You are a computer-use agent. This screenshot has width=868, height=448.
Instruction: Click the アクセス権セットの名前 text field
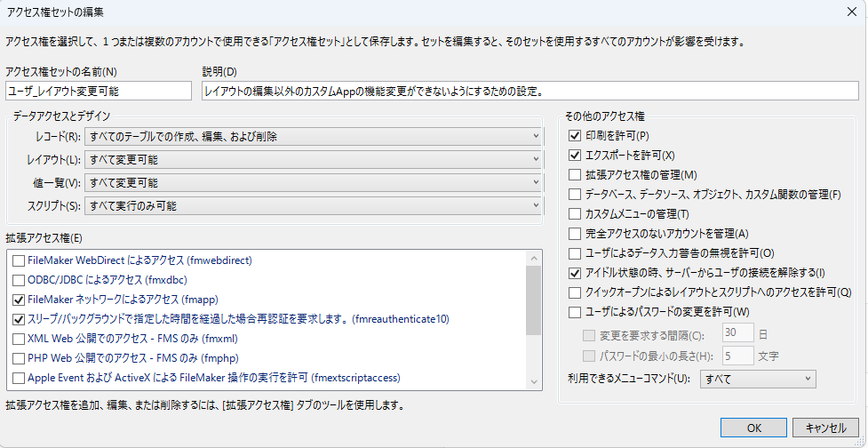tap(98, 91)
